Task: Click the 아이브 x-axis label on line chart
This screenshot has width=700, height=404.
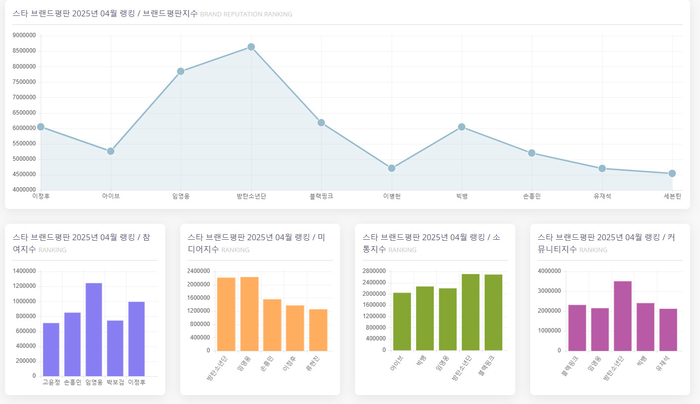Action: [111, 196]
